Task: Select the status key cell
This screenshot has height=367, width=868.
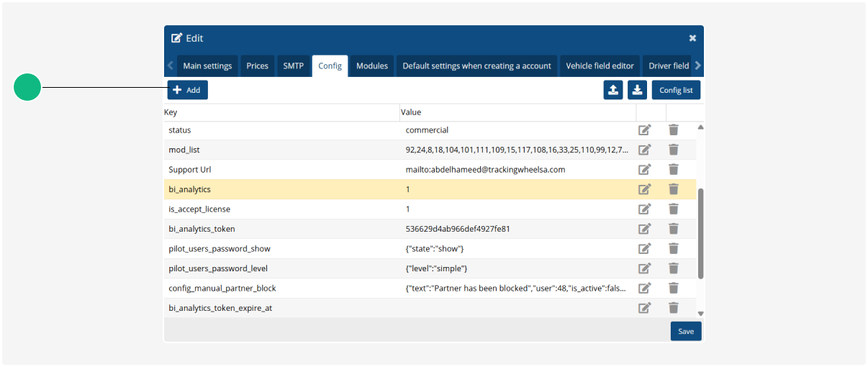Action: [x=281, y=130]
